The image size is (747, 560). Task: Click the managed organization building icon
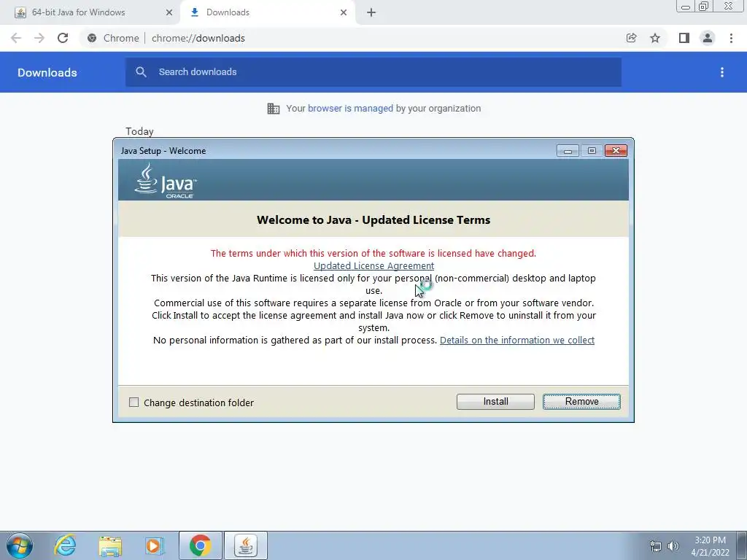(274, 109)
